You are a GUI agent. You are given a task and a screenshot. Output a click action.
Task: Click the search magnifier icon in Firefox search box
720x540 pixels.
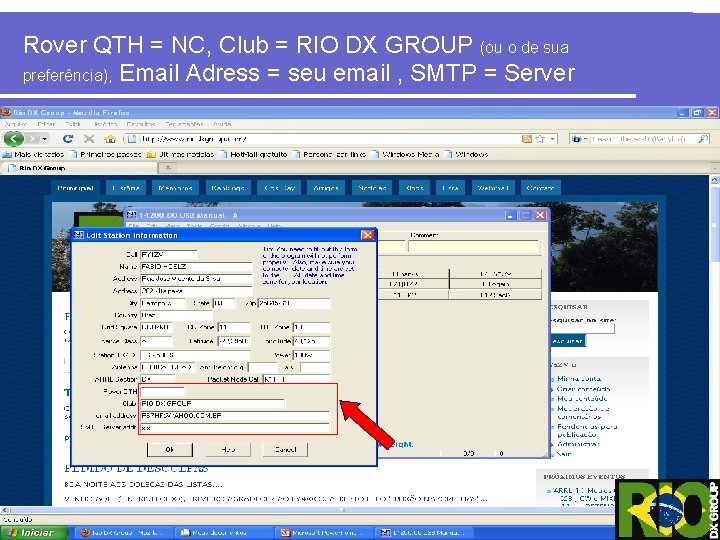tap(703, 139)
